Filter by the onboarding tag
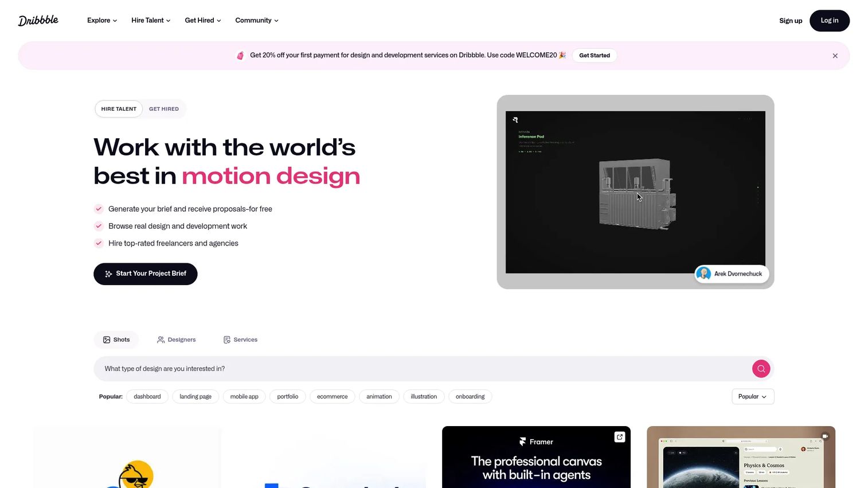 [470, 397]
